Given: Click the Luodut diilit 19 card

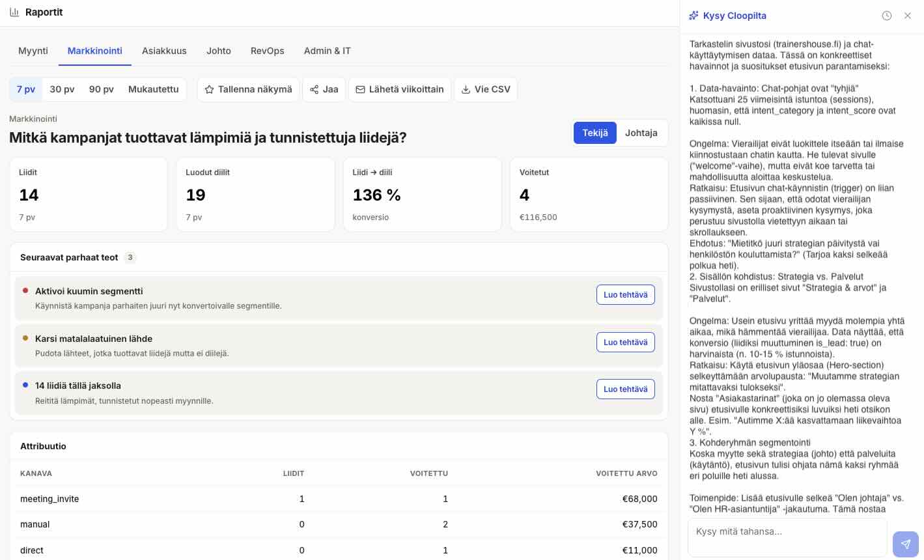Looking at the screenshot, I should tap(255, 195).
